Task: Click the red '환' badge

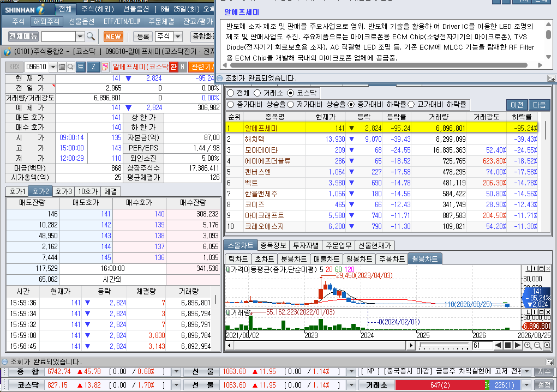Action: 173,67
